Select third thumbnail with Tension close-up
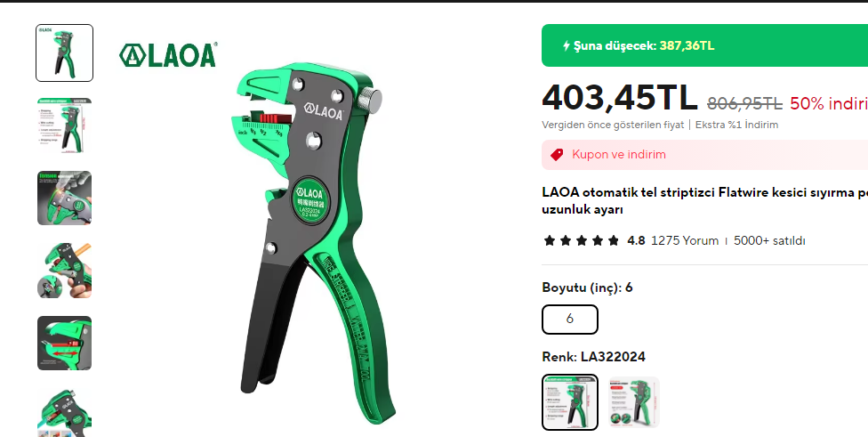The width and height of the screenshot is (868, 437). pos(64,198)
